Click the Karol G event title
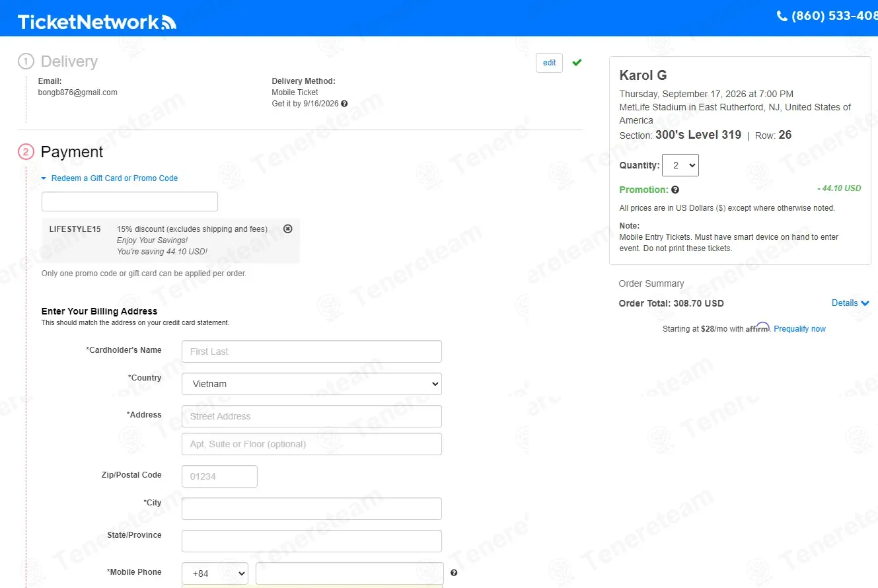This screenshot has height=588, width=878. (643, 75)
